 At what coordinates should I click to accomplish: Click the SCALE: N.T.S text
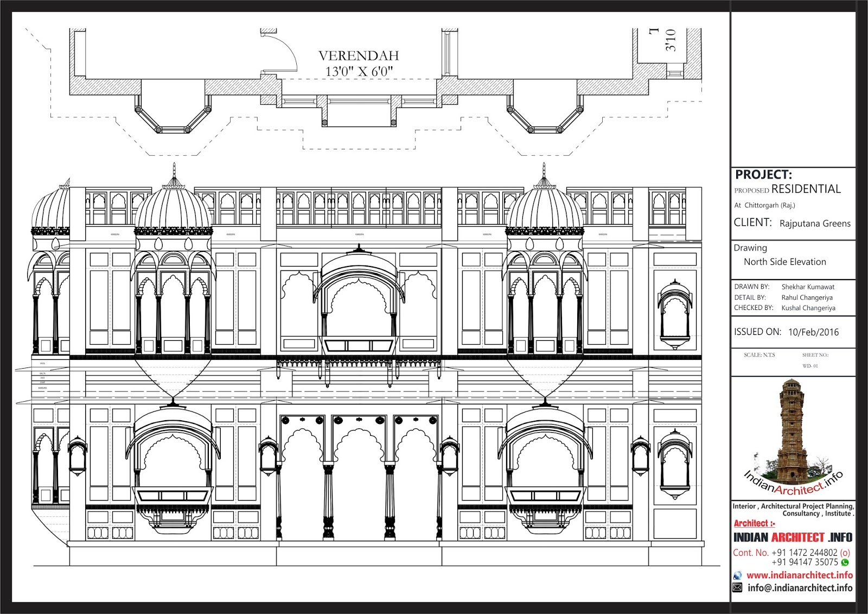click(x=759, y=355)
